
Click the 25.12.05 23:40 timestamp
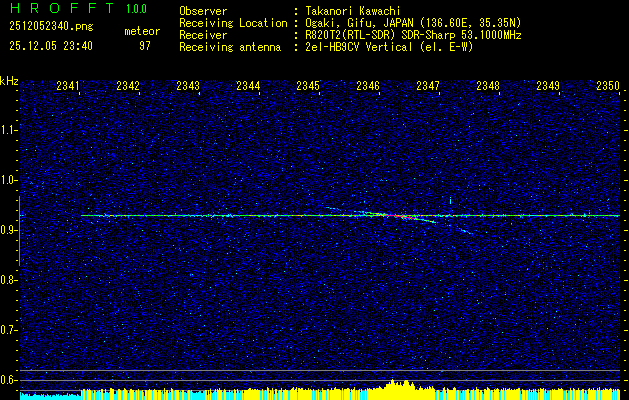[50, 46]
